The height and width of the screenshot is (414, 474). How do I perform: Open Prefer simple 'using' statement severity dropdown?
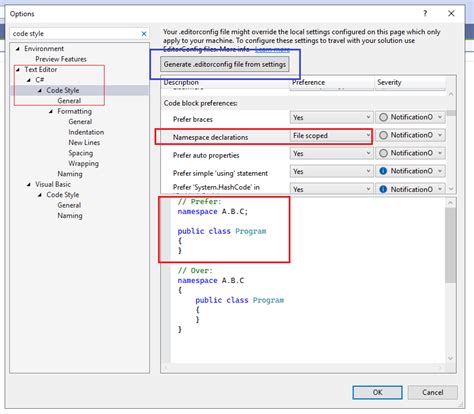[x=410, y=171]
